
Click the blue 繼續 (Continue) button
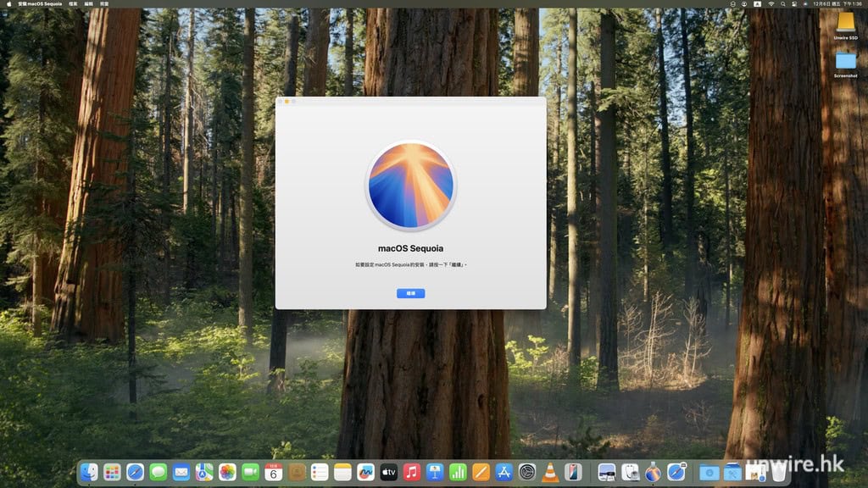click(x=410, y=293)
